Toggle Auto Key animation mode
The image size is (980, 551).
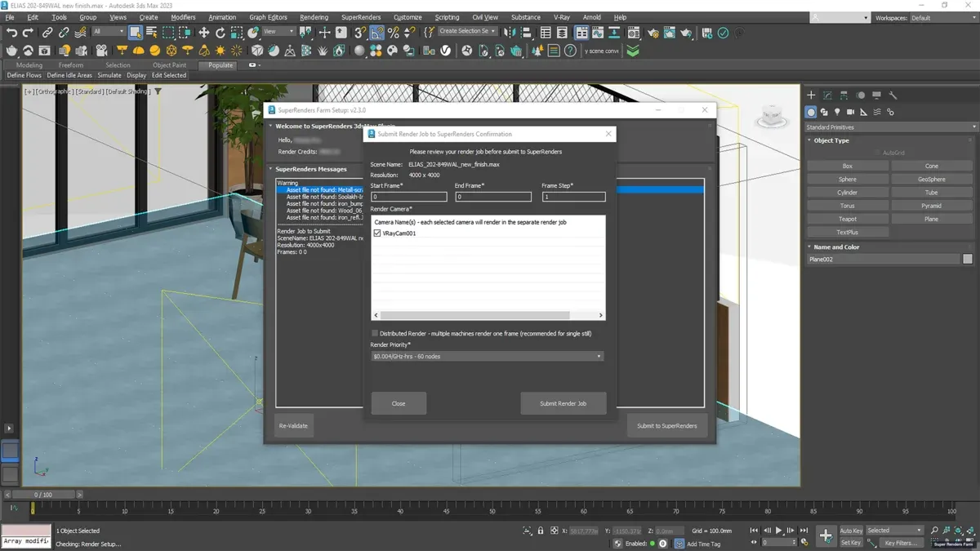click(851, 531)
